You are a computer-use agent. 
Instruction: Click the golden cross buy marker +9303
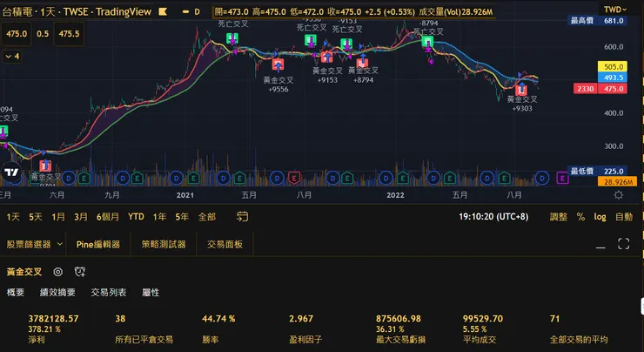pyautogui.click(x=521, y=89)
